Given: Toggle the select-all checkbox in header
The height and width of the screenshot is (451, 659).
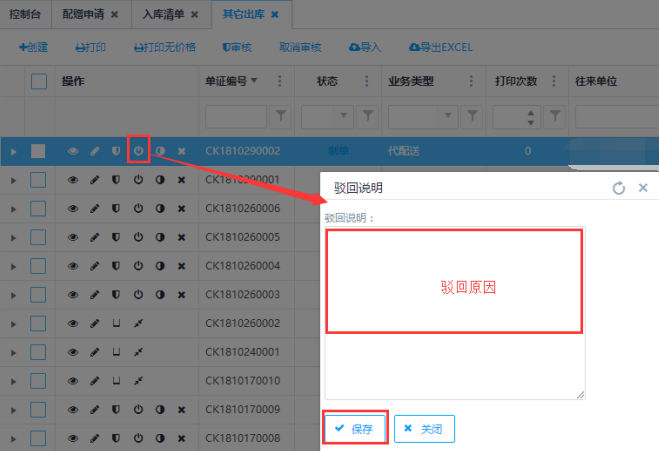Looking at the screenshot, I should pos(39,81).
